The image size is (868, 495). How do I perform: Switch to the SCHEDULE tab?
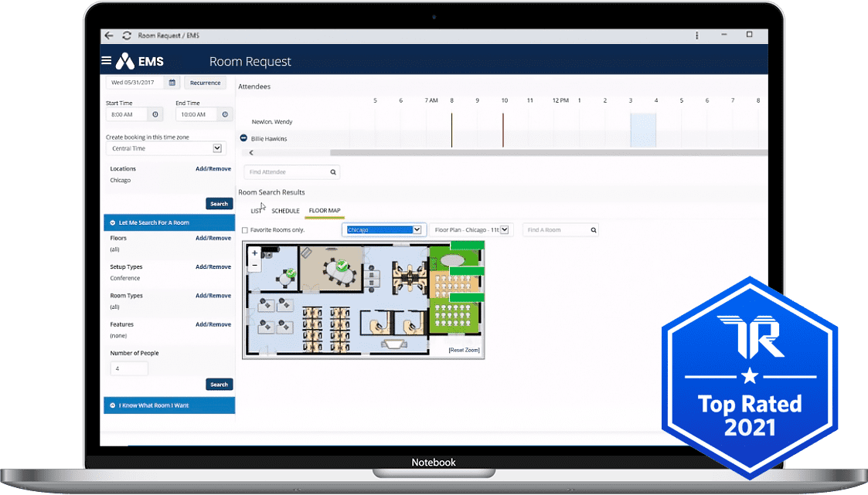pyautogui.click(x=286, y=211)
